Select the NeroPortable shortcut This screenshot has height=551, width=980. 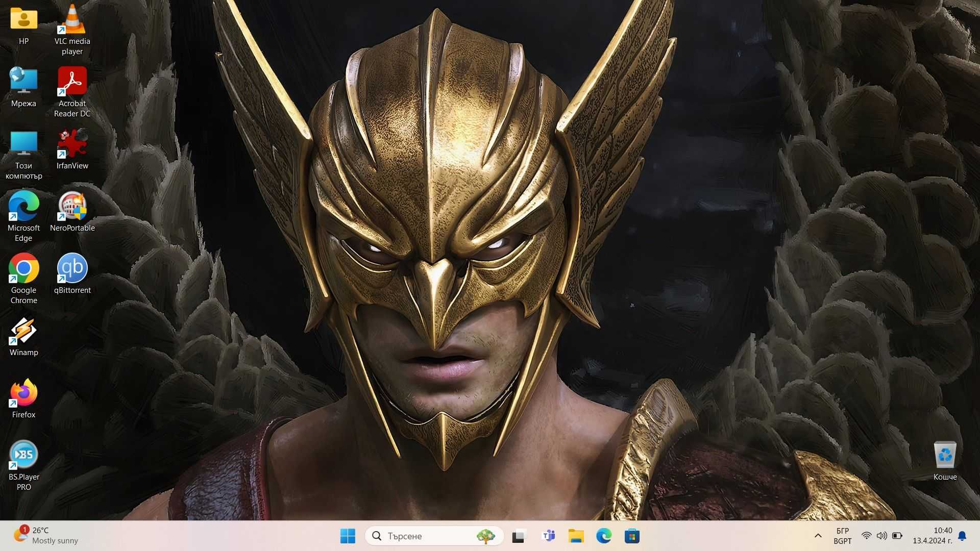pyautogui.click(x=72, y=212)
